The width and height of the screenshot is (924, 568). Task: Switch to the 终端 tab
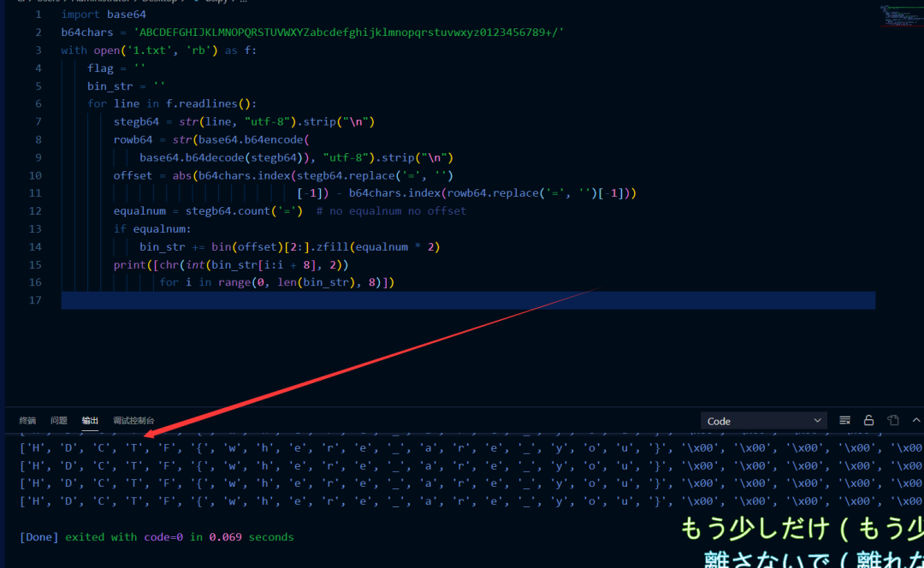(27, 421)
